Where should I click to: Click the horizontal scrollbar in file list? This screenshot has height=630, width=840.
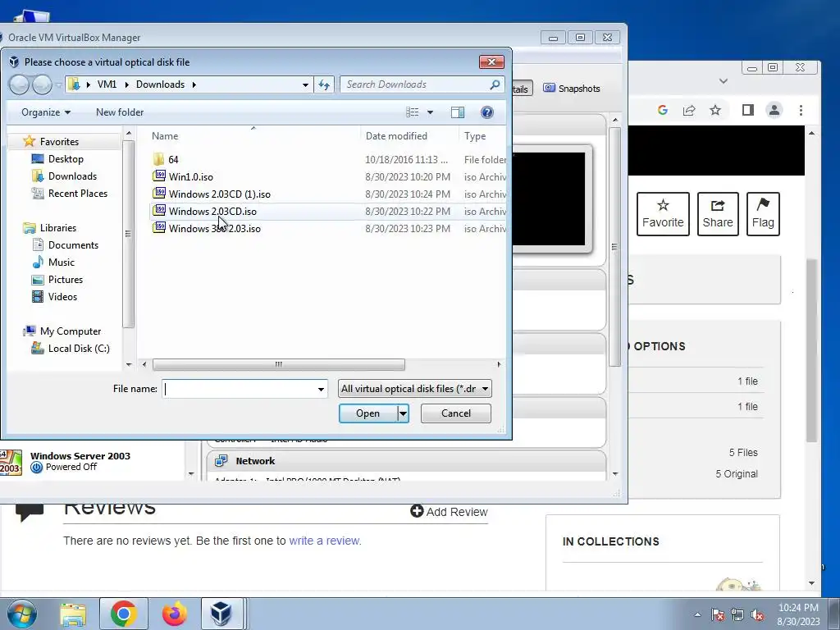279,364
